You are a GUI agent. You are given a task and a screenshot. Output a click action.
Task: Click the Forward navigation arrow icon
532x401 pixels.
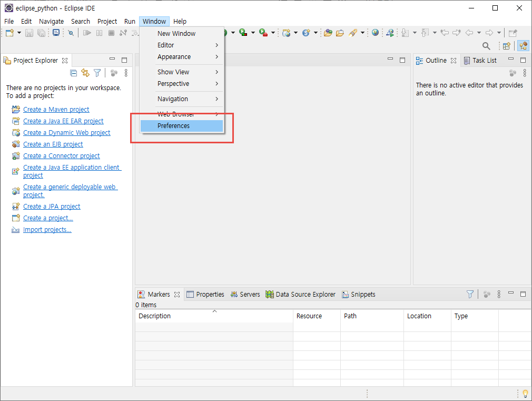[489, 33]
